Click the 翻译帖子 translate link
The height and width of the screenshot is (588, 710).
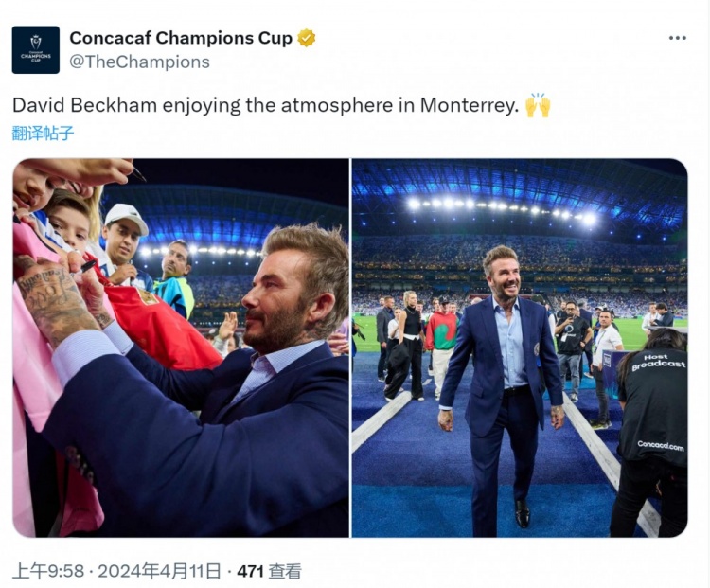click(43, 133)
